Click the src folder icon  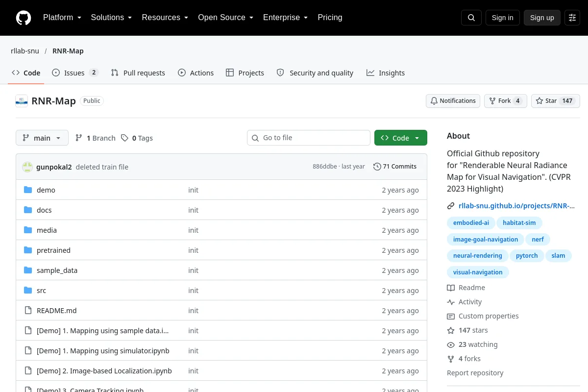click(x=28, y=291)
